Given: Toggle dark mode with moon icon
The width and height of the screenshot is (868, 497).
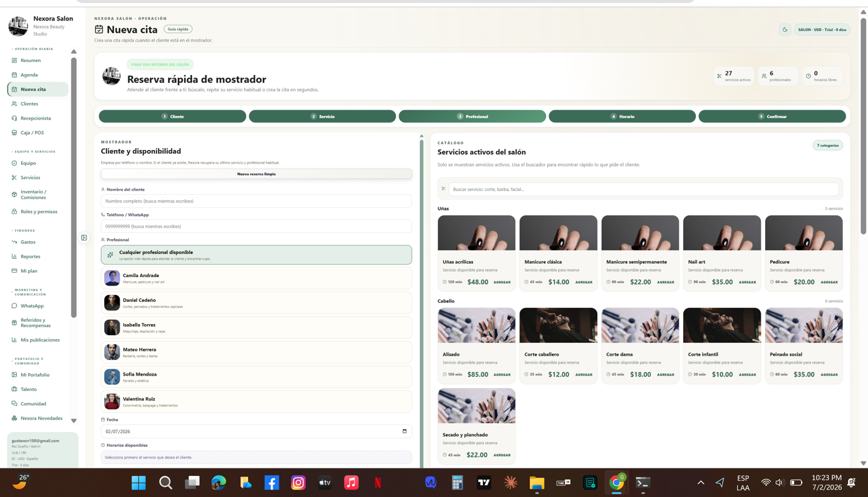Looking at the screenshot, I should tap(785, 29).
